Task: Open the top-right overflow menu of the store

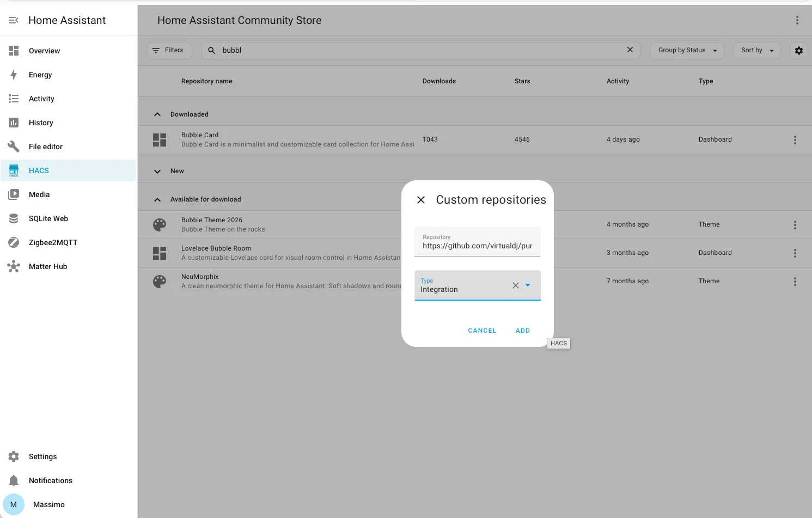Action: point(797,20)
